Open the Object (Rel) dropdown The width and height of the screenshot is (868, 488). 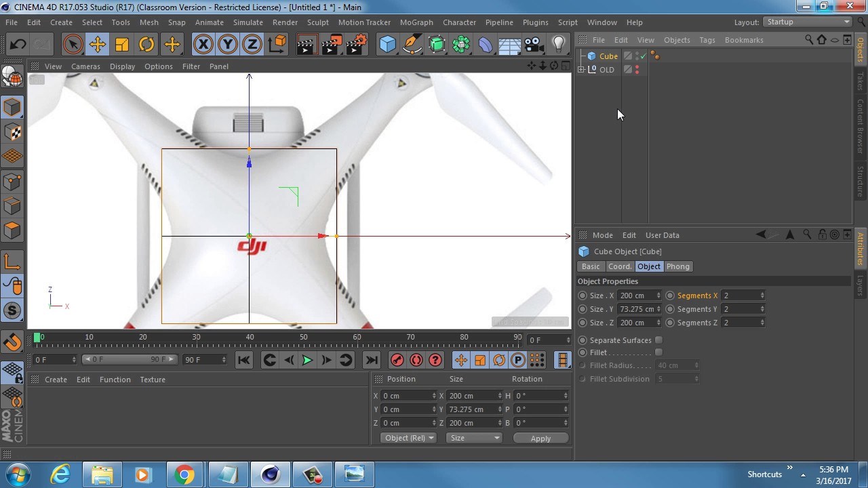(x=409, y=438)
